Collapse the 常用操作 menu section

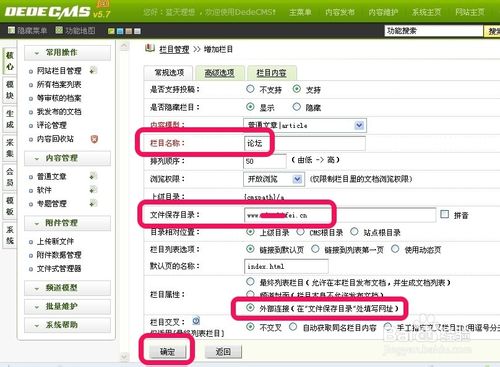(x=67, y=53)
